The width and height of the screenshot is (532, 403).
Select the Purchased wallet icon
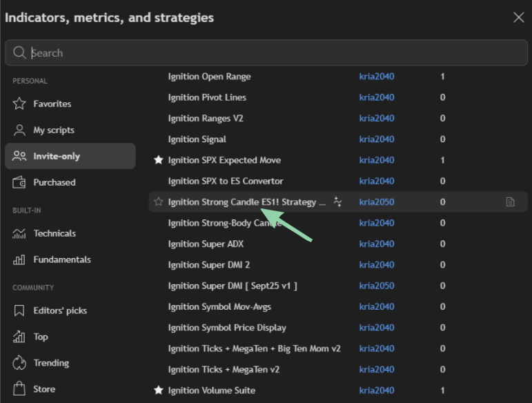tap(19, 183)
